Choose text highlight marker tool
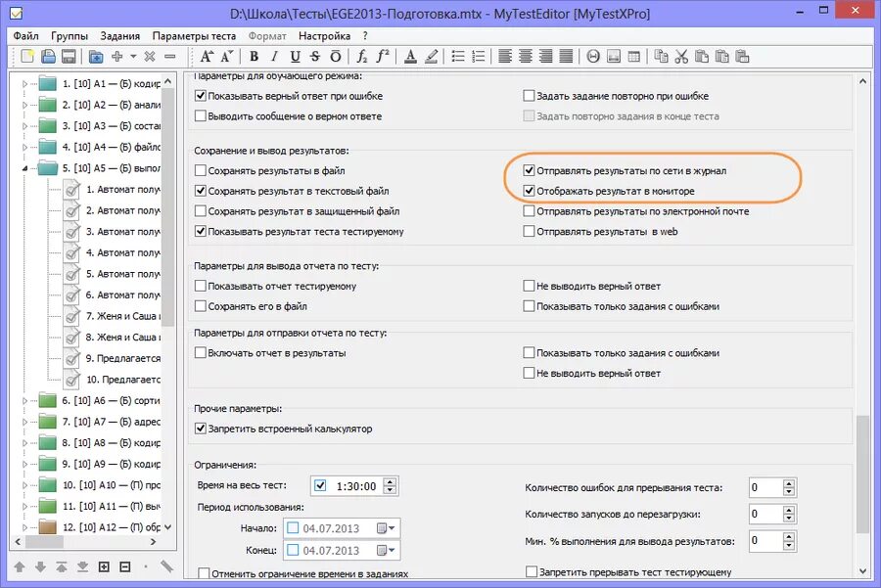Image resolution: width=881 pixels, height=588 pixels. tap(431, 56)
